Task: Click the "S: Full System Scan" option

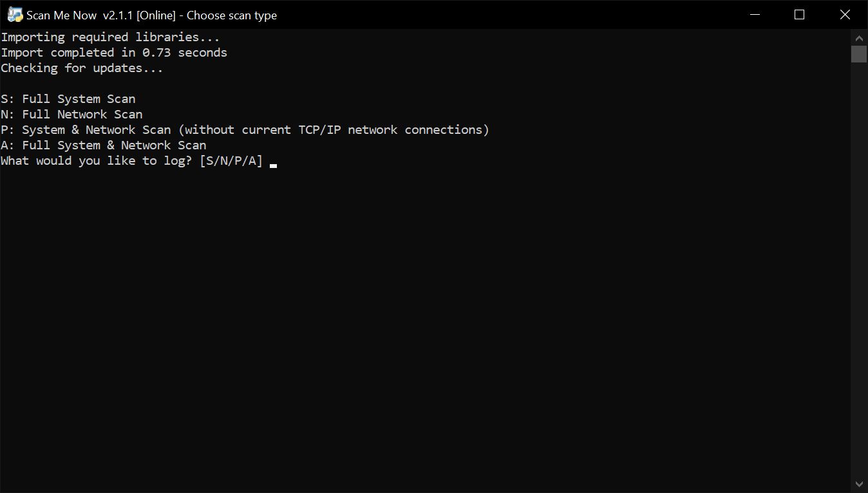Action: tap(68, 99)
